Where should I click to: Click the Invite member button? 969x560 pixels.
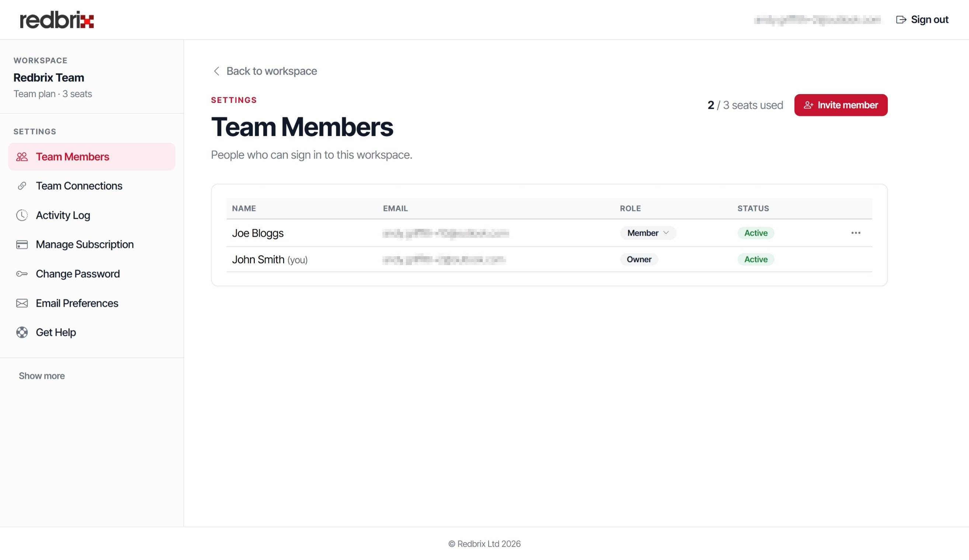click(841, 105)
